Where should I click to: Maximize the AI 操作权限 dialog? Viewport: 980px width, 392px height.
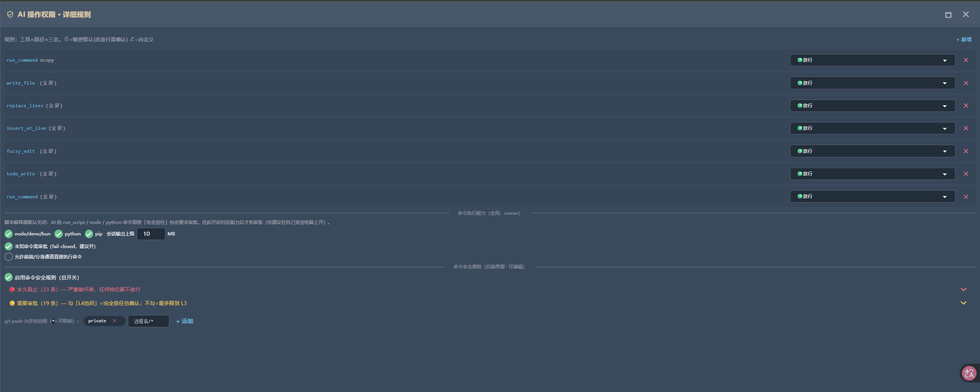coord(948,15)
